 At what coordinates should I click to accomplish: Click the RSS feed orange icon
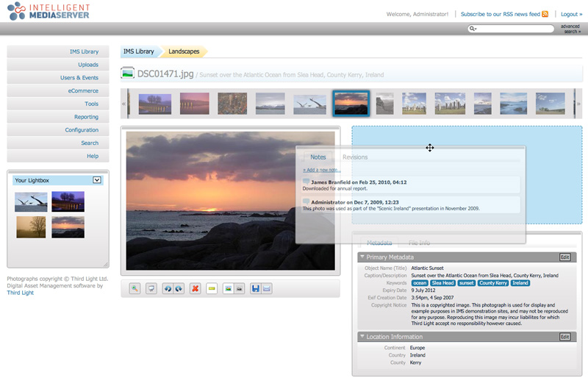[545, 14]
